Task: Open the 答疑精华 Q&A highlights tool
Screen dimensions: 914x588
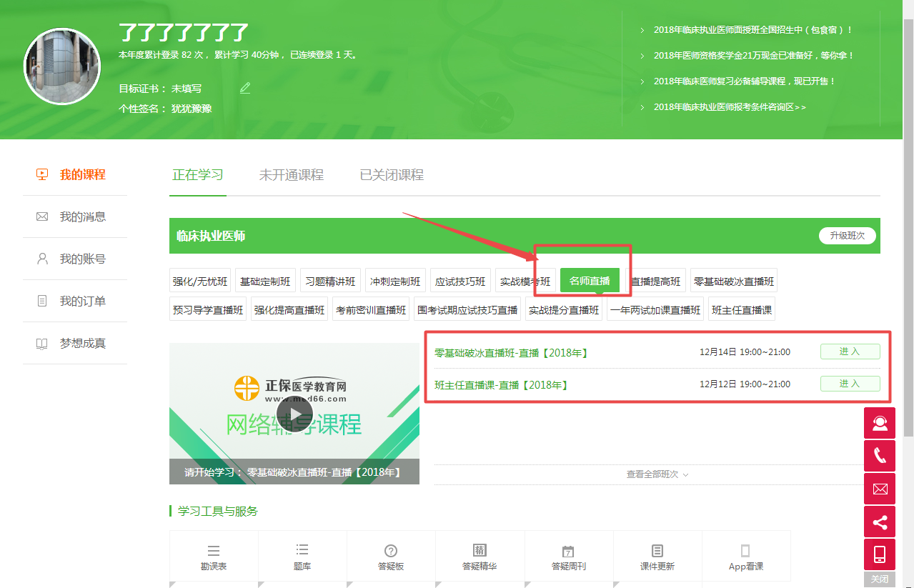Action: pyautogui.click(x=480, y=557)
